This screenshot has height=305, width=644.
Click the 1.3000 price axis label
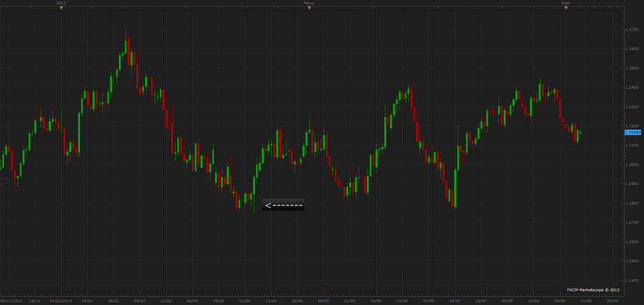point(631,165)
